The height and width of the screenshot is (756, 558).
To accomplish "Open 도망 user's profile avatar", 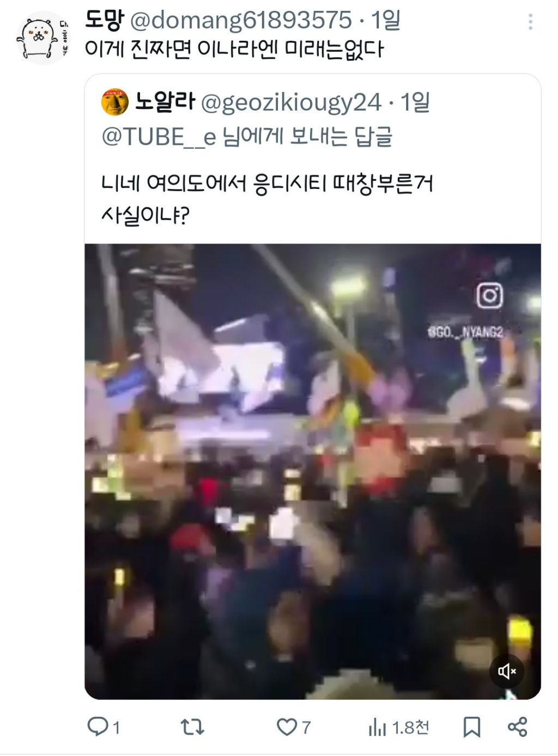I will click(x=44, y=38).
